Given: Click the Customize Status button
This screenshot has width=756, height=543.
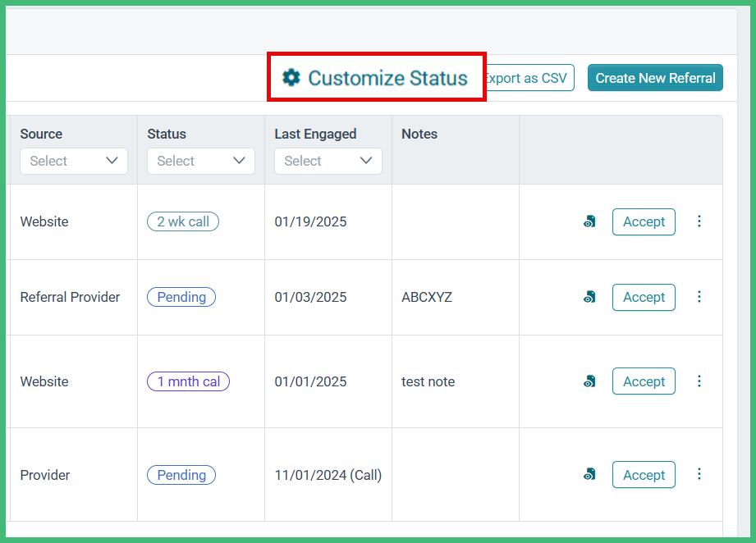Looking at the screenshot, I should point(376,77).
